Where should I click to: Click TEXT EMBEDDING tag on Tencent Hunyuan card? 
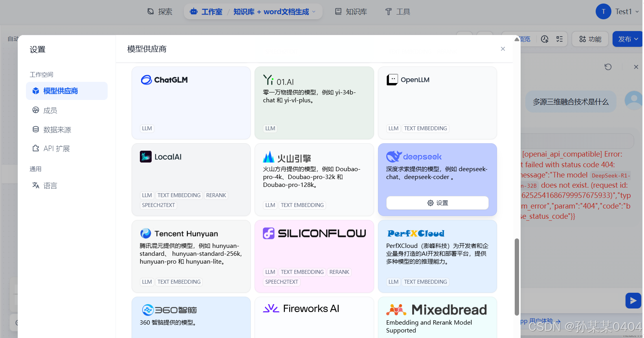[179, 282]
